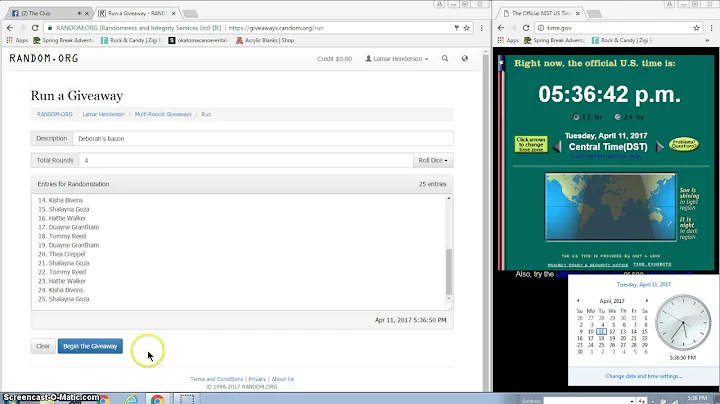Show hidden bookmarks chevron in time.gov window
Image resolution: width=720 pixels, height=404 pixels.
(707, 40)
